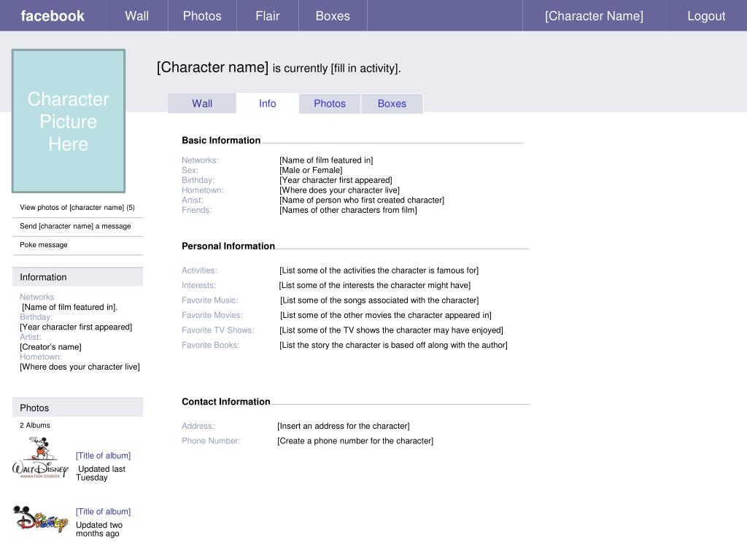Click '[Where does your character live]' in Basic Information

pos(340,190)
